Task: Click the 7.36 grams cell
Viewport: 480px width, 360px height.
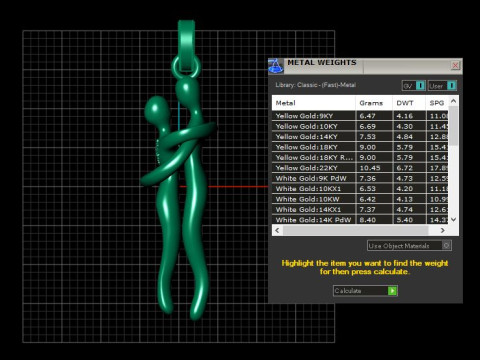Action: [x=374, y=178]
